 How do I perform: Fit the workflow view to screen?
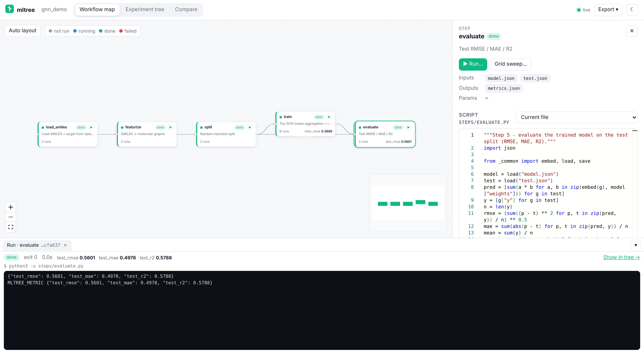click(11, 227)
